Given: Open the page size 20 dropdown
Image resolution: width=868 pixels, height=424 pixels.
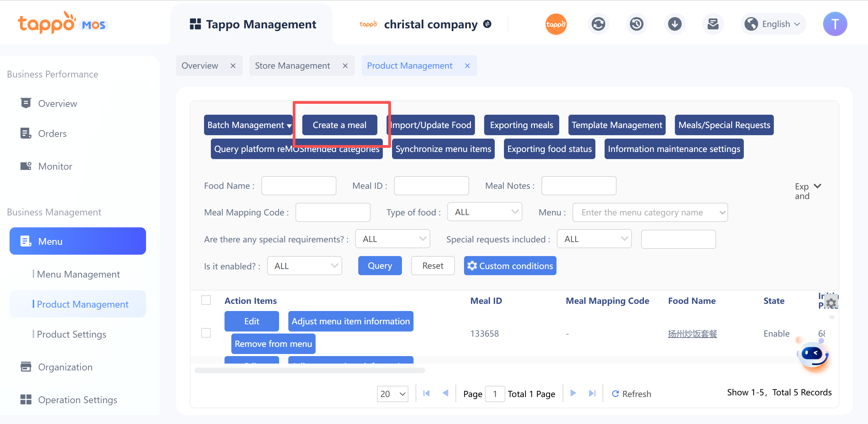Looking at the screenshot, I should [392, 394].
